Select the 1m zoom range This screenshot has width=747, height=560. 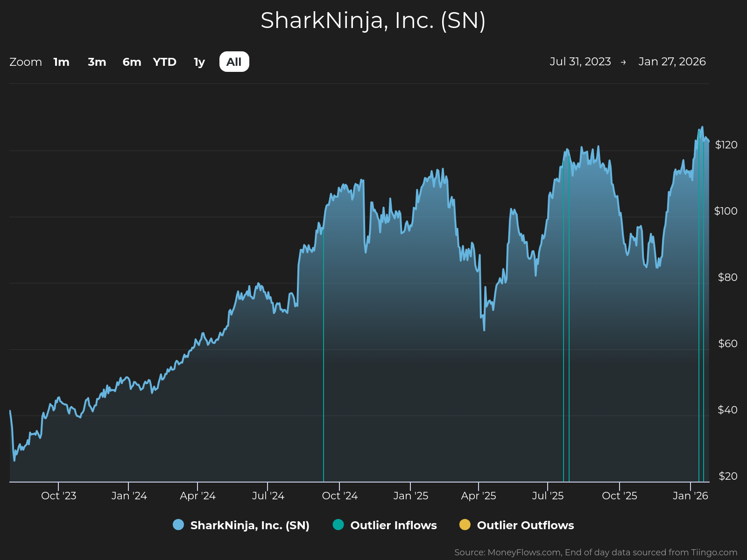coord(61,62)
